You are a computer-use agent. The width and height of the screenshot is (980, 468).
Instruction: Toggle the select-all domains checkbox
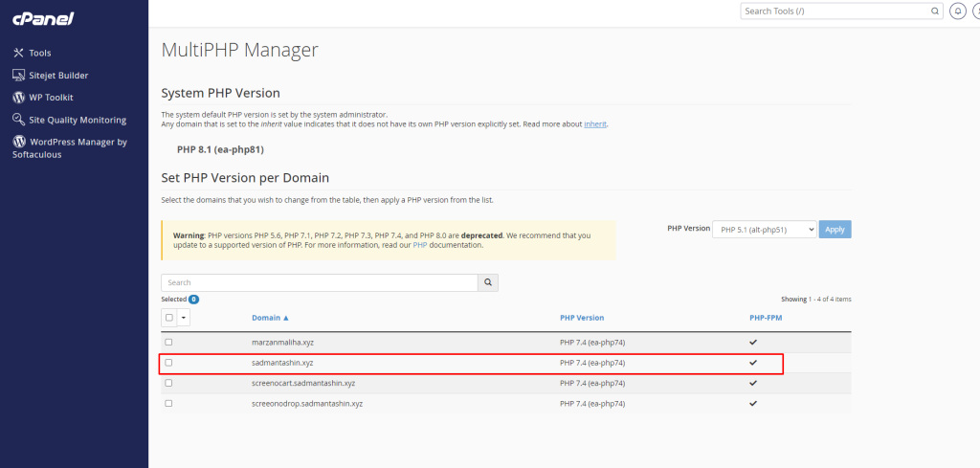tap(169, 318)
